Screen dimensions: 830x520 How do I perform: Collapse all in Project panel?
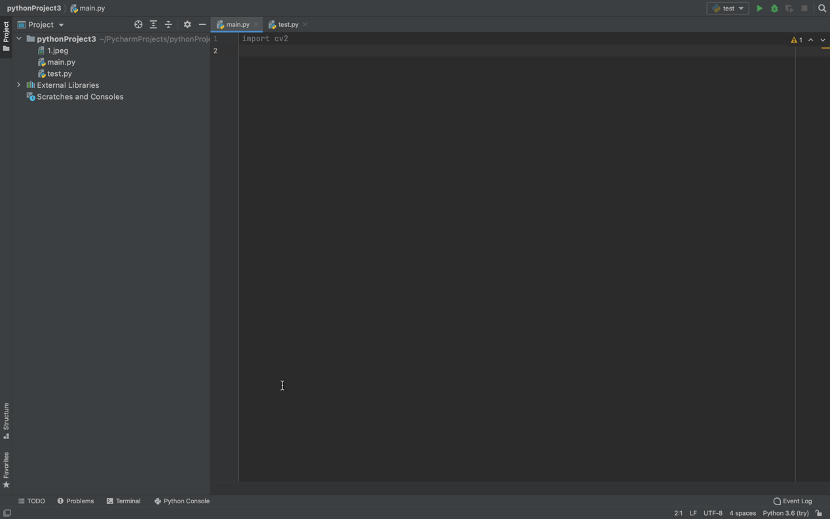(168, 24)
